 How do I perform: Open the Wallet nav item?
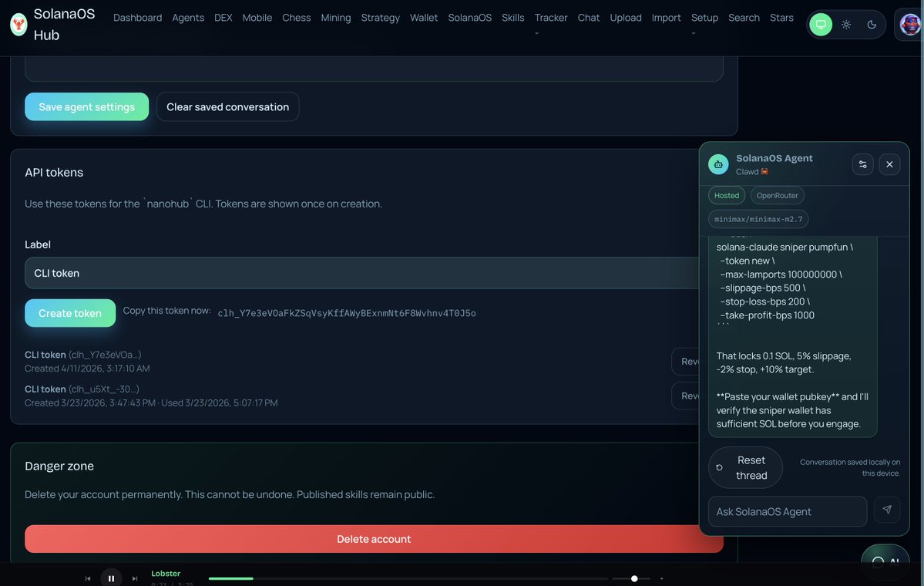(424, 18)
